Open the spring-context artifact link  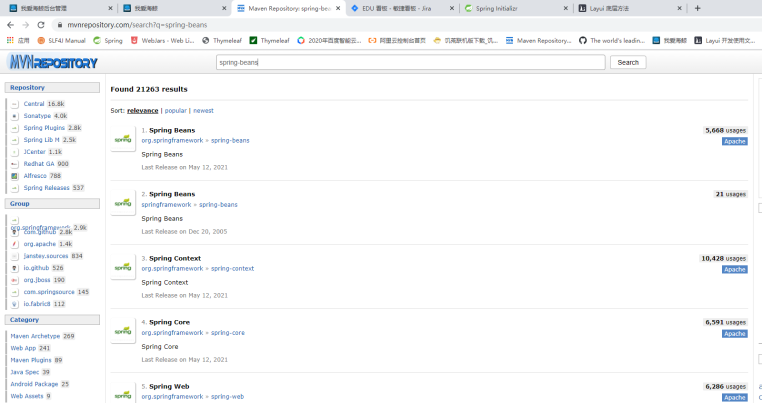point(232,268)
